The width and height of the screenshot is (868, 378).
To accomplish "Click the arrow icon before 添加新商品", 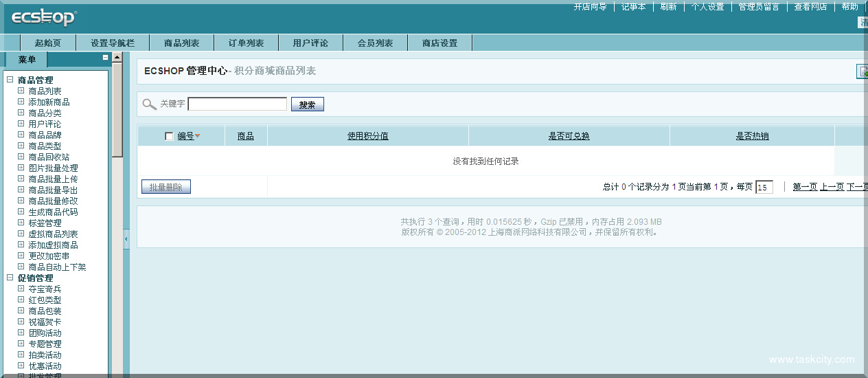I will (x=21, y=102).
